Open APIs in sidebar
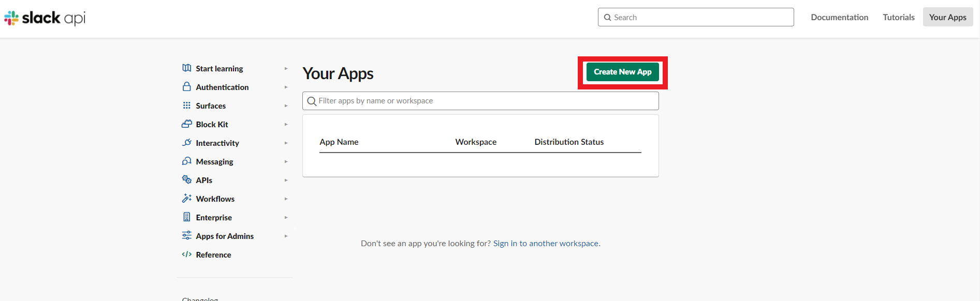Screen dimensions: 980x301 tap(204, 180)
